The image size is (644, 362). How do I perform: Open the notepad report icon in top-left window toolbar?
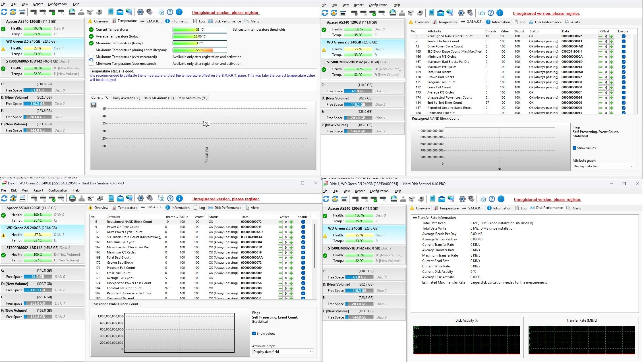pos(111,12)
